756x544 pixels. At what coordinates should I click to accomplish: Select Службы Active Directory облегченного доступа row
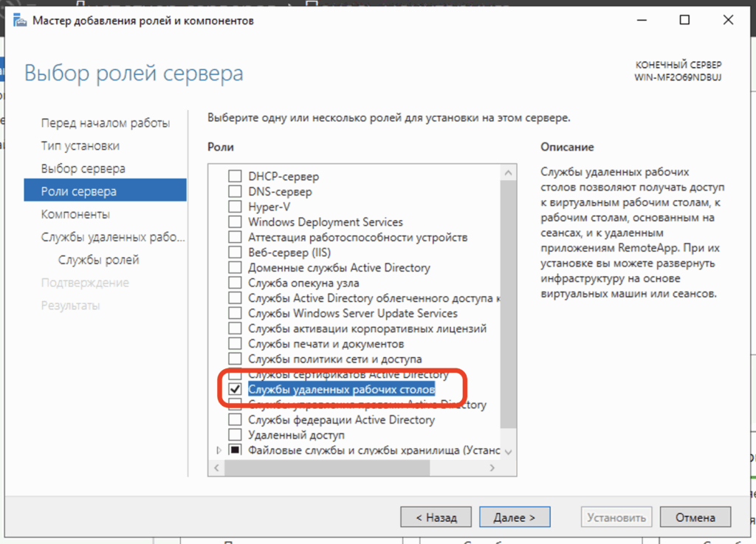(374, 298)
